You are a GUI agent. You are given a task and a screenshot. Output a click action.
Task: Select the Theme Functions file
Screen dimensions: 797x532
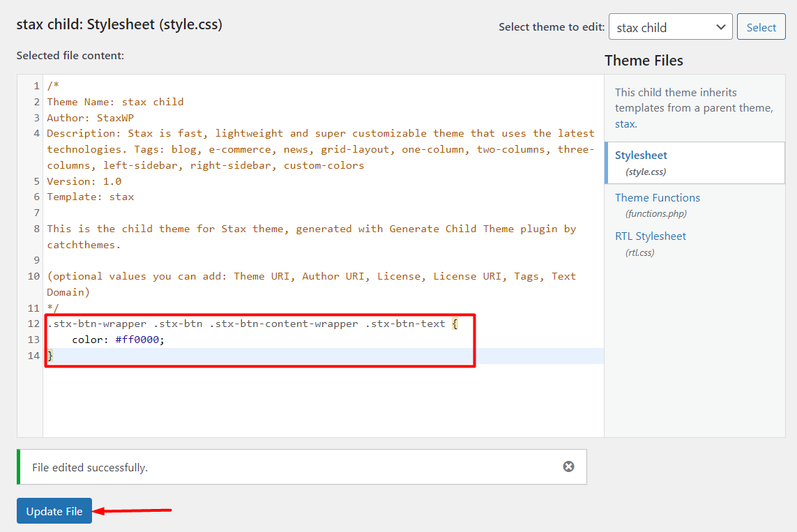tap(657, 197)
